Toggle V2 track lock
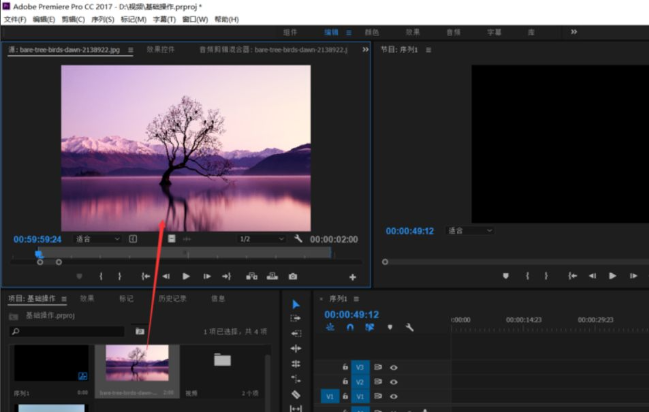This screenshot has height=412, width=649. pos(345,381)
